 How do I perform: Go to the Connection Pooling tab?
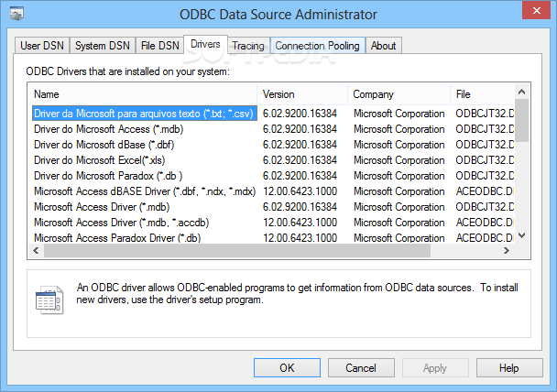point(318,46)
